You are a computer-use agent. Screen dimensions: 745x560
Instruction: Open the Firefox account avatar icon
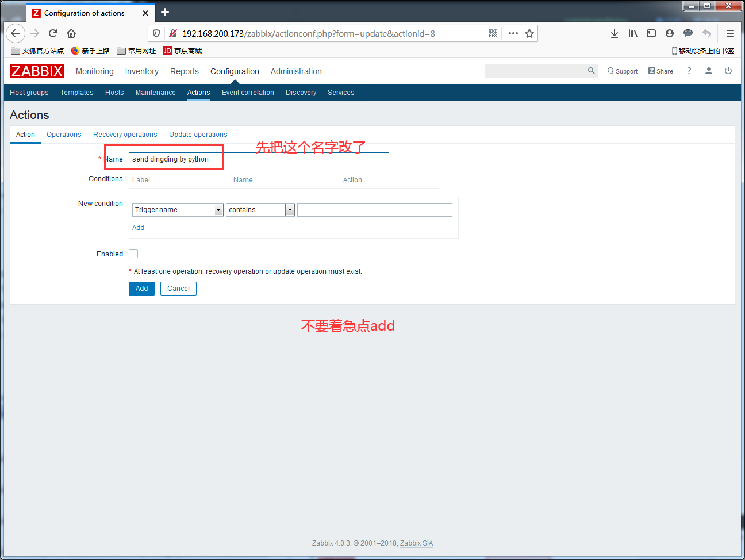pos(670,33)
